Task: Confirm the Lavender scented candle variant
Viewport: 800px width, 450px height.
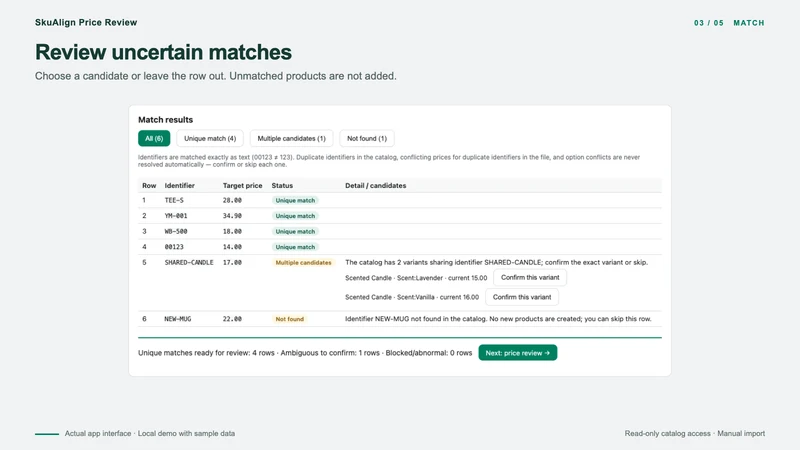Action: [x=530, y=278]
